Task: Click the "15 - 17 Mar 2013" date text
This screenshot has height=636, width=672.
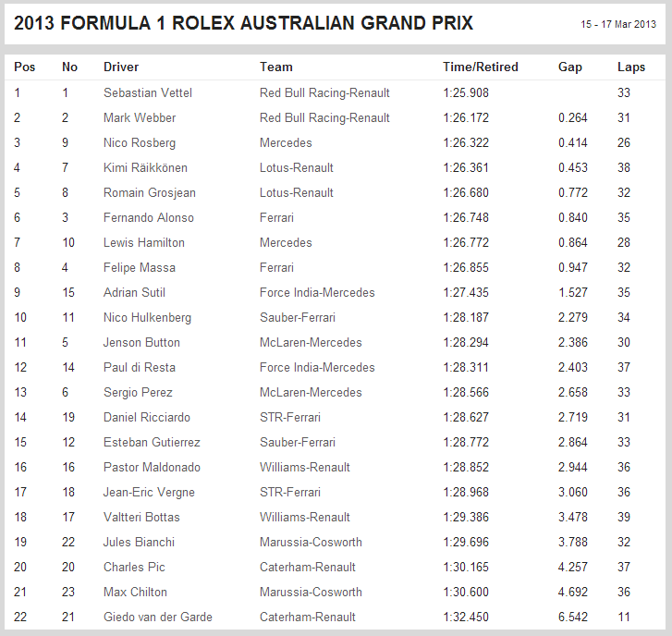Action: tap(618, 25)
